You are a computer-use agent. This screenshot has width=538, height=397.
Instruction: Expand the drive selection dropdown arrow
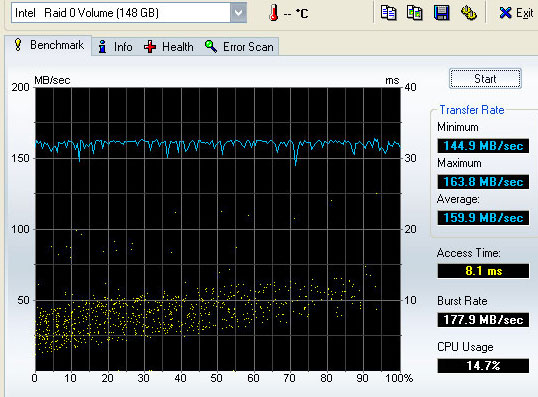[x=238, y=13]
